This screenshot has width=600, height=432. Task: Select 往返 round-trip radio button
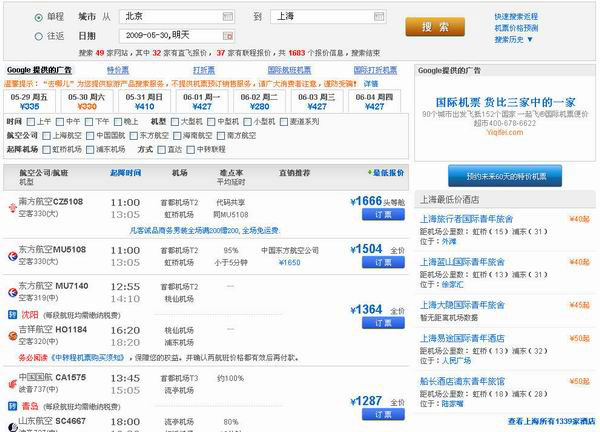(x=38, y=37)
